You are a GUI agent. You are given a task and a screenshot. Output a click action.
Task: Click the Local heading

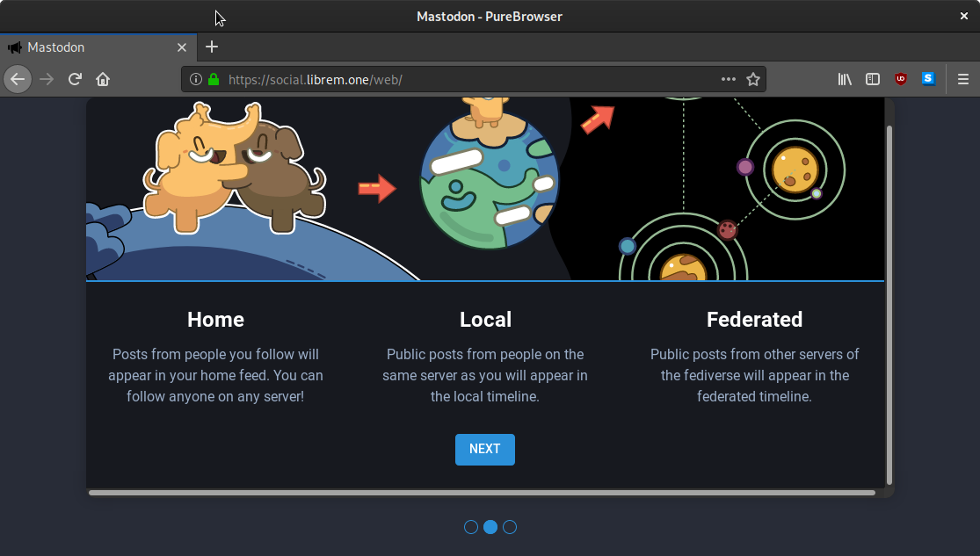click(x=486, y=319)
